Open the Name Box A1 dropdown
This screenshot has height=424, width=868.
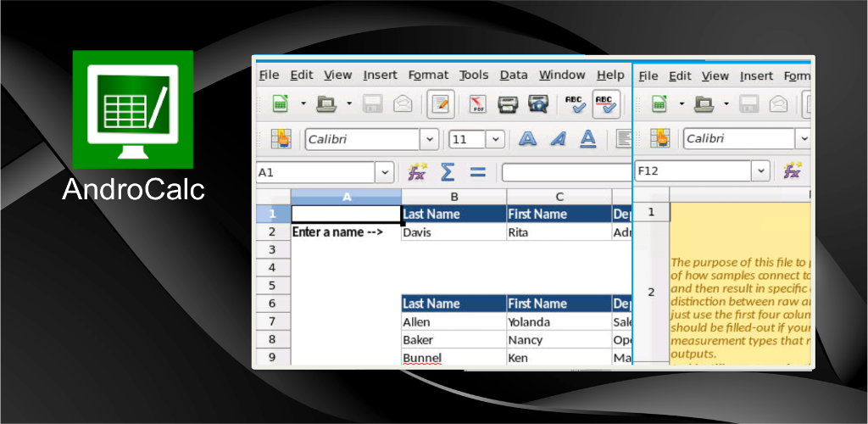pos(384,173)
